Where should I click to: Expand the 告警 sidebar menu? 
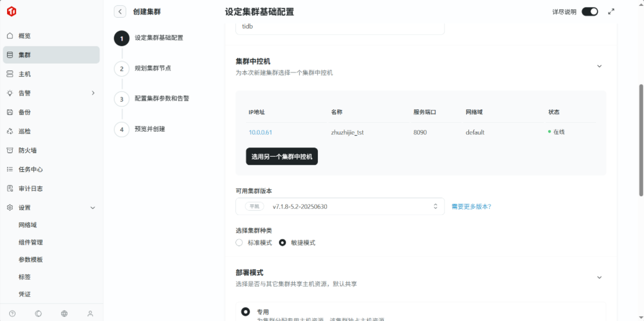93,93
